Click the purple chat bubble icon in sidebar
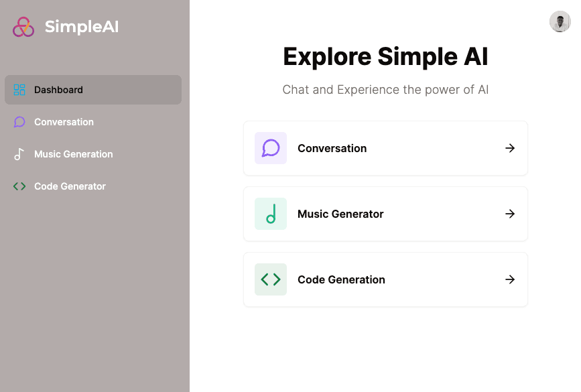The image size is (581, 392). coord(19,122)
